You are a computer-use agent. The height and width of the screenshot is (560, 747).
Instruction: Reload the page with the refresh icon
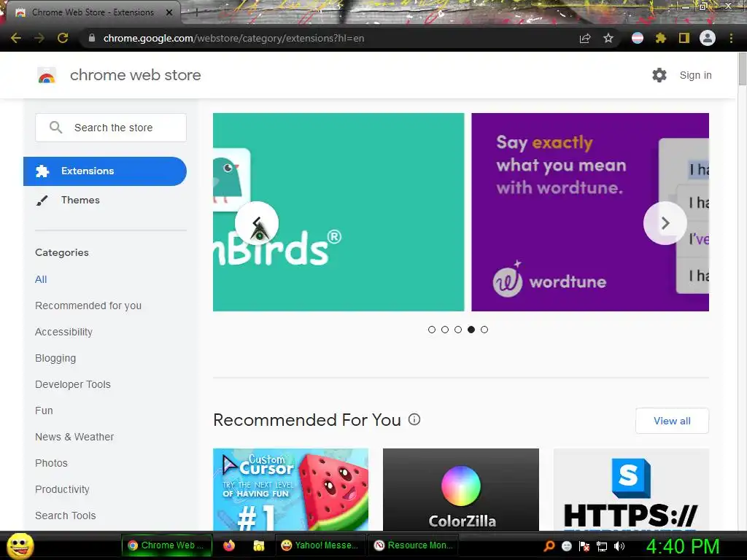pos(63,38)
